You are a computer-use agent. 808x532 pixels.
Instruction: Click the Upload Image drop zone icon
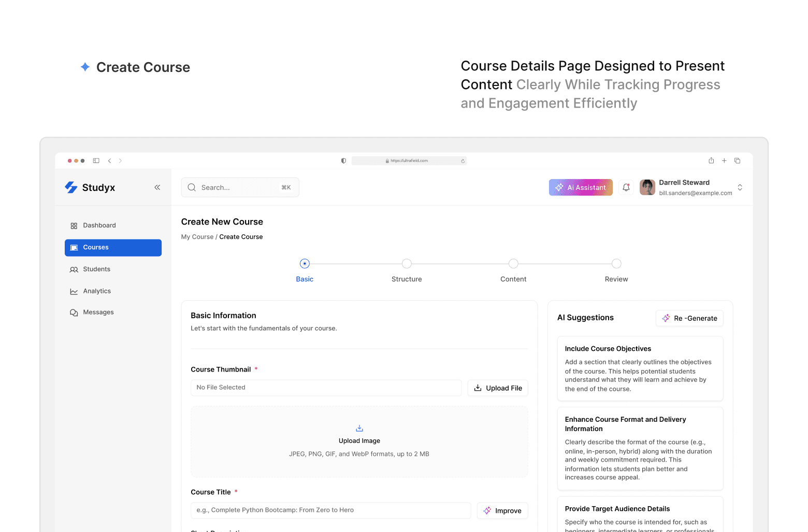pos(359,428)
